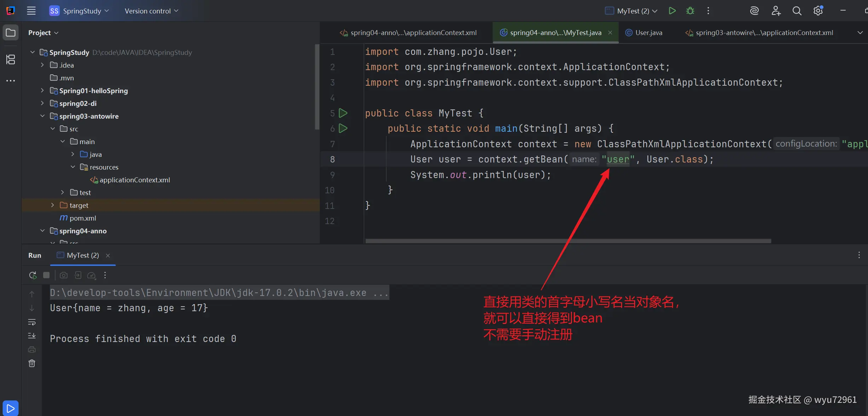This screenshot has width=868, height=416.
Task: Open IDE settings gear icon
Action: click(818, 11)
